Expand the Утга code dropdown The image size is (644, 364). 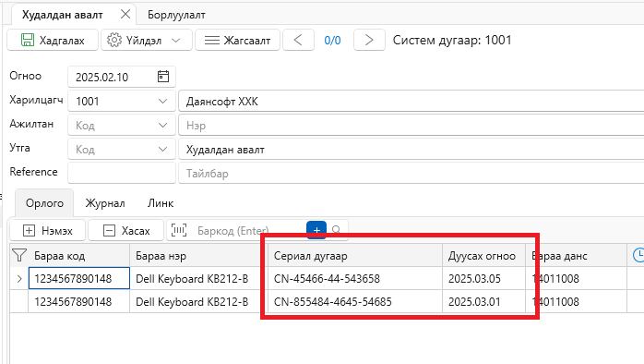coord(163,150)
